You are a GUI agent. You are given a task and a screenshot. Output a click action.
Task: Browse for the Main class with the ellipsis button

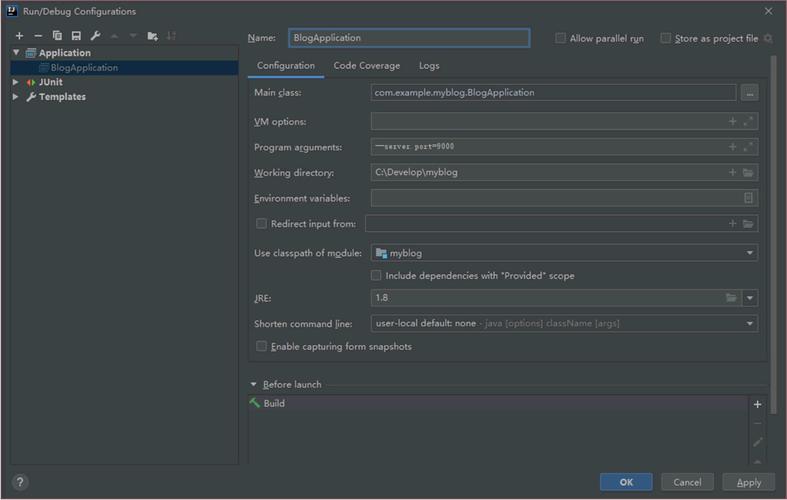coord(749,93)
